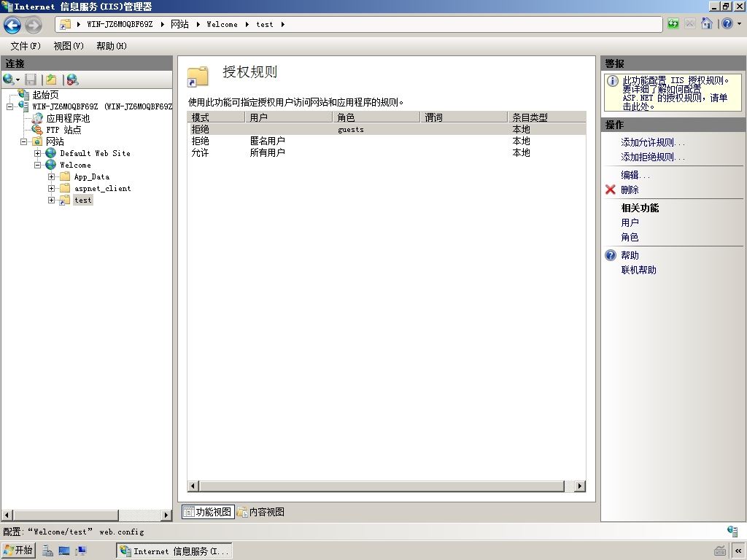
Task: Select the 允许 所有用户 rule row
Action: pyautogui.click(x=387, y=152)
